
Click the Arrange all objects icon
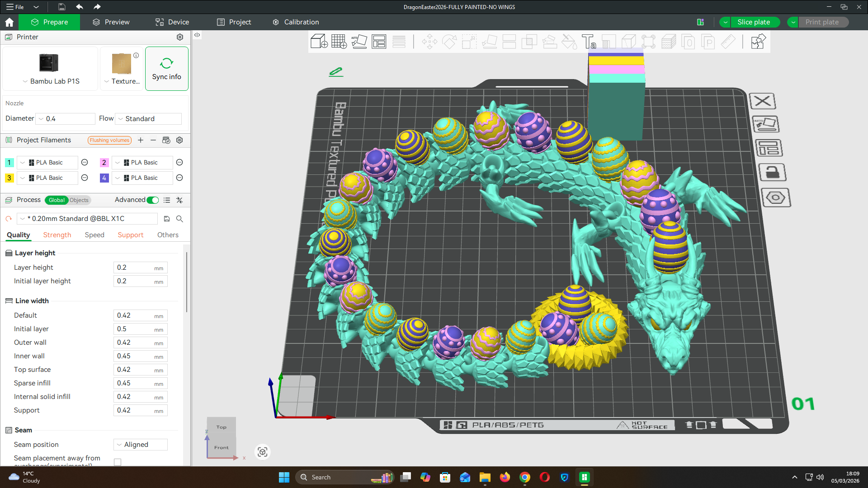[379, 42]
